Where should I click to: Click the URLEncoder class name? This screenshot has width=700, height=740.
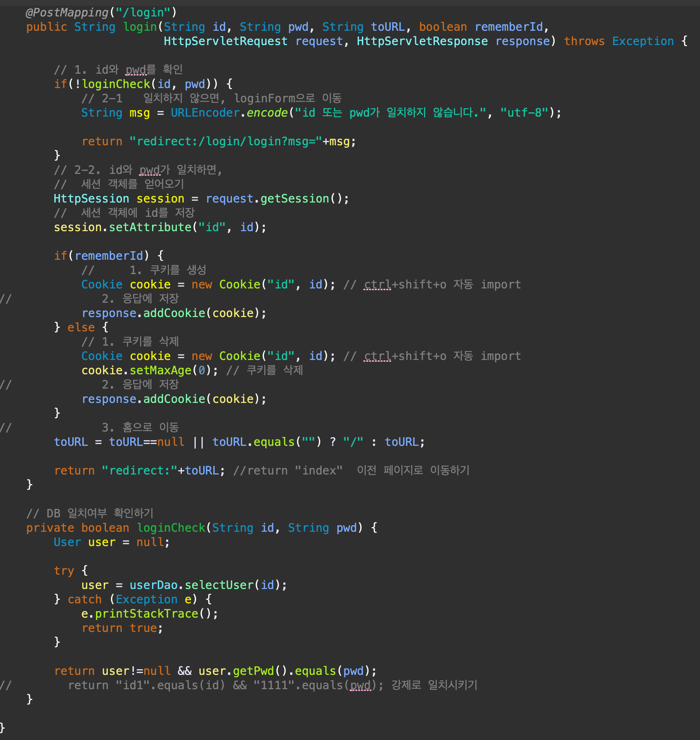(x=205, y=113)
